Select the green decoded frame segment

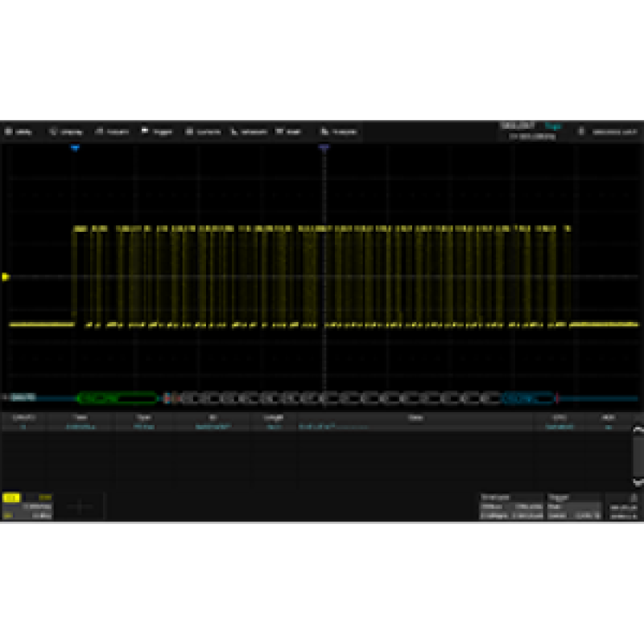coord(117,398)
